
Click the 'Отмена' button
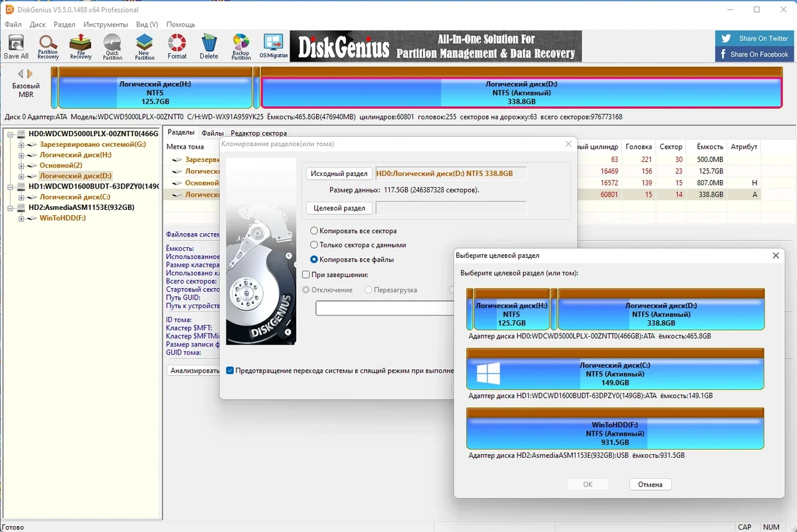click(650, 485)
